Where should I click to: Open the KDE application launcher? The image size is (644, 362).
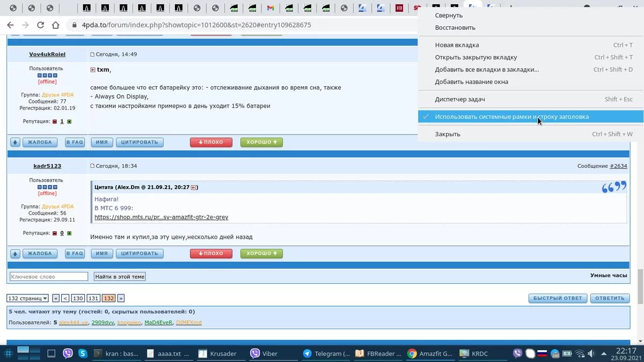[x=8, y=353]
